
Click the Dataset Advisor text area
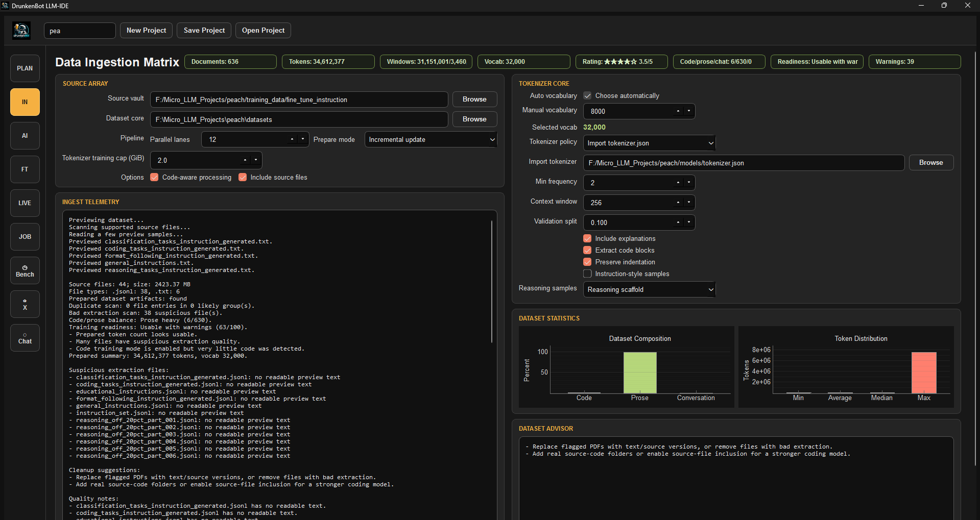coord(736,478)
